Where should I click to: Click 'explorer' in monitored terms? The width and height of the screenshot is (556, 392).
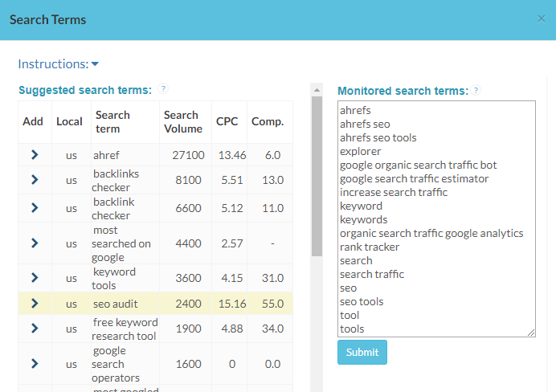pyautogui.click(x=360, y=151)
